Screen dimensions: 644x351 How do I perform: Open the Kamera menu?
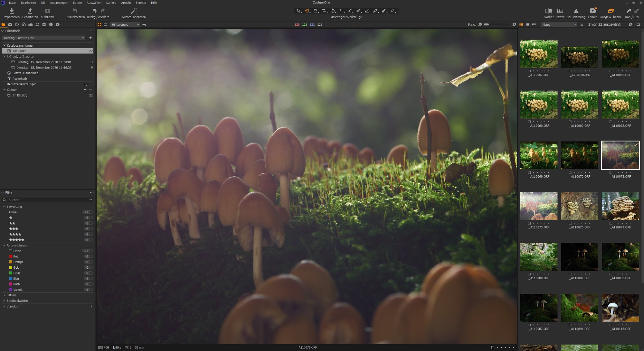point(111,3)
